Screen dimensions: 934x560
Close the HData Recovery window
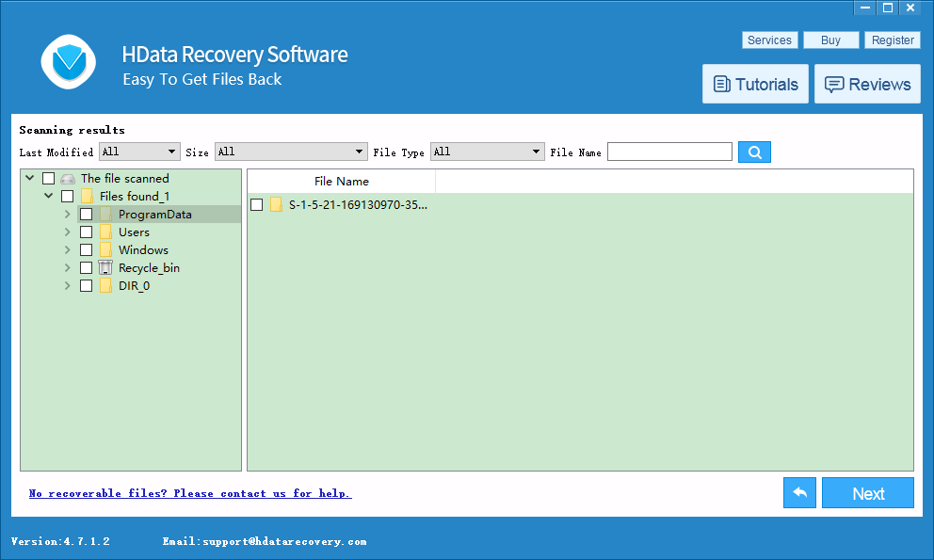(x=910, y=8)
